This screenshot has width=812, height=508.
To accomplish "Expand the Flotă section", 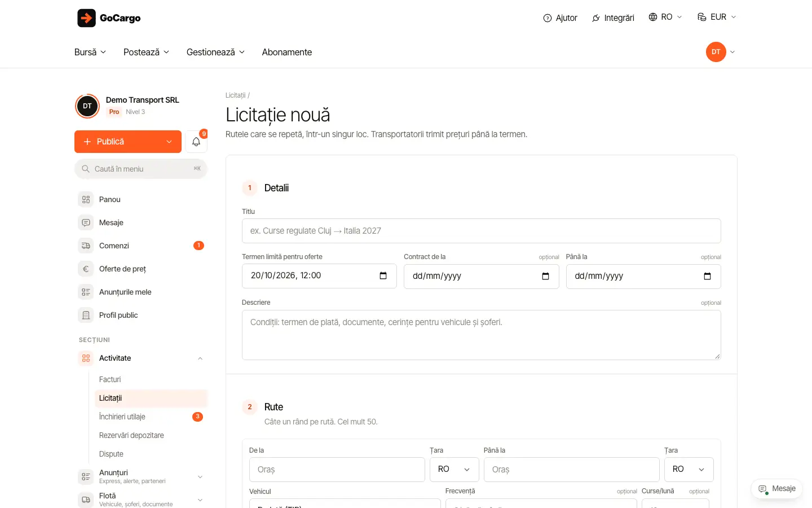I will coord(200,500).
